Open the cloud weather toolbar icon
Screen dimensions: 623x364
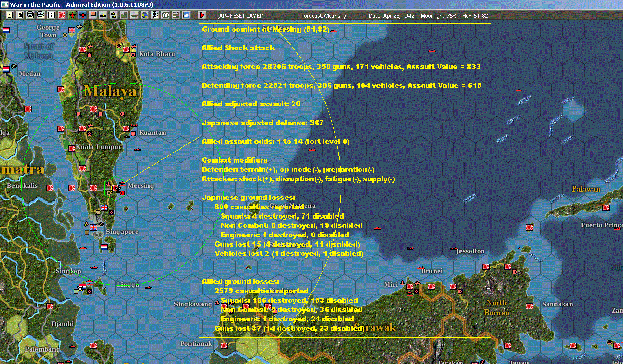point(186,15)
